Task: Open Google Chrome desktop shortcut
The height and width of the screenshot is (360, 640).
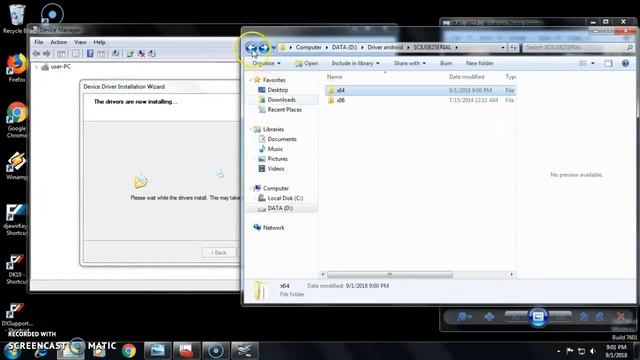Action: pos(16,120)
